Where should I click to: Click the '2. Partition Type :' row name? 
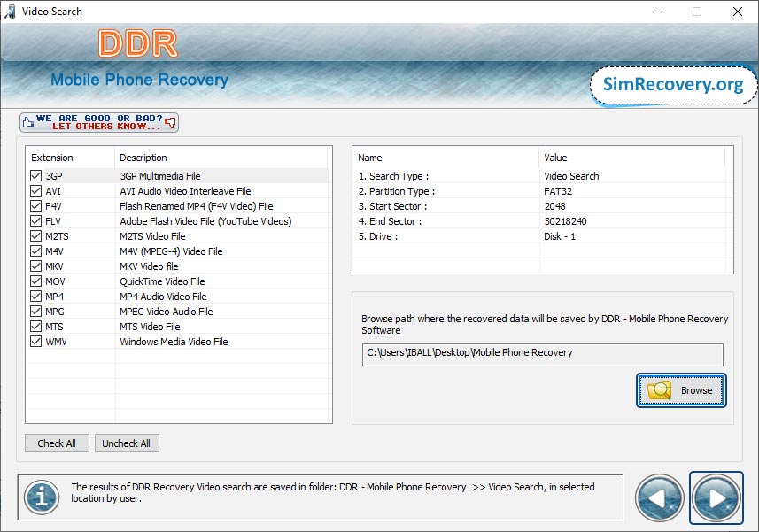point(397,191)
